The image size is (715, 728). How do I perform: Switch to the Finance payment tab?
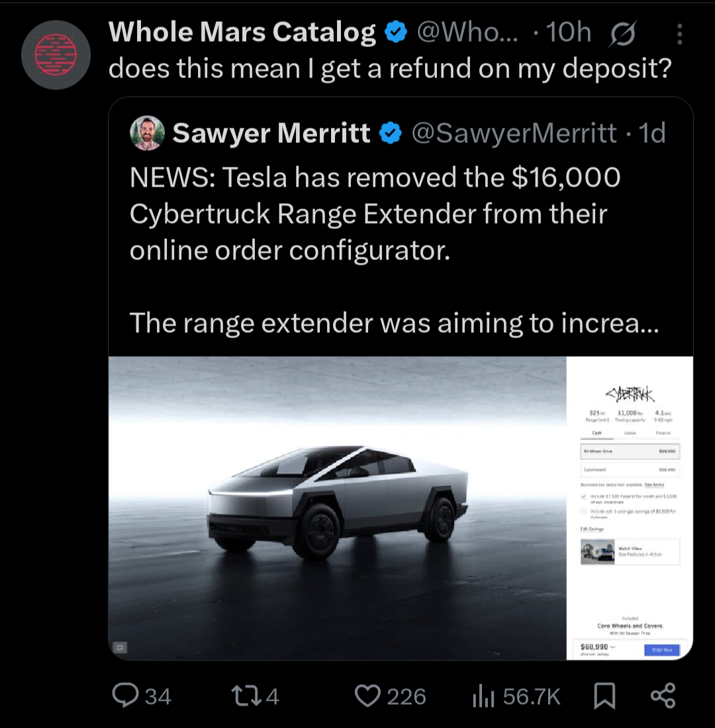point(663,433)
